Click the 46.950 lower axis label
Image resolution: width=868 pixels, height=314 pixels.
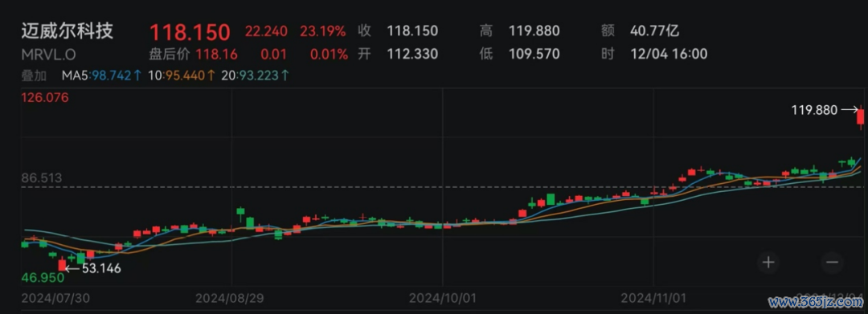tap(42, 277)
